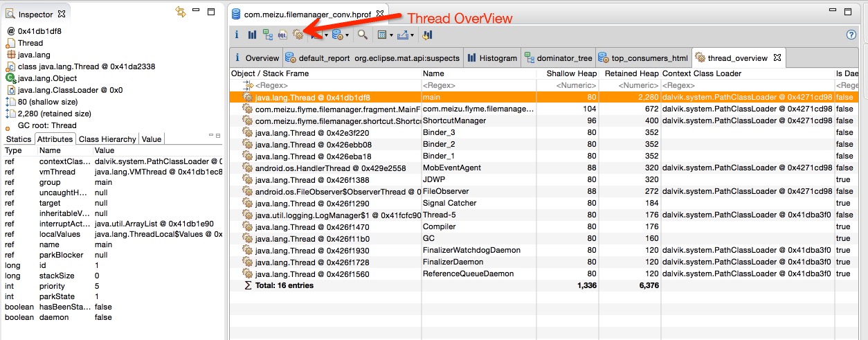The width and height of the screenshot is (868, 340).
Task: Click the Inspector link-with-editor arrows icon
Action: [181, 12]
